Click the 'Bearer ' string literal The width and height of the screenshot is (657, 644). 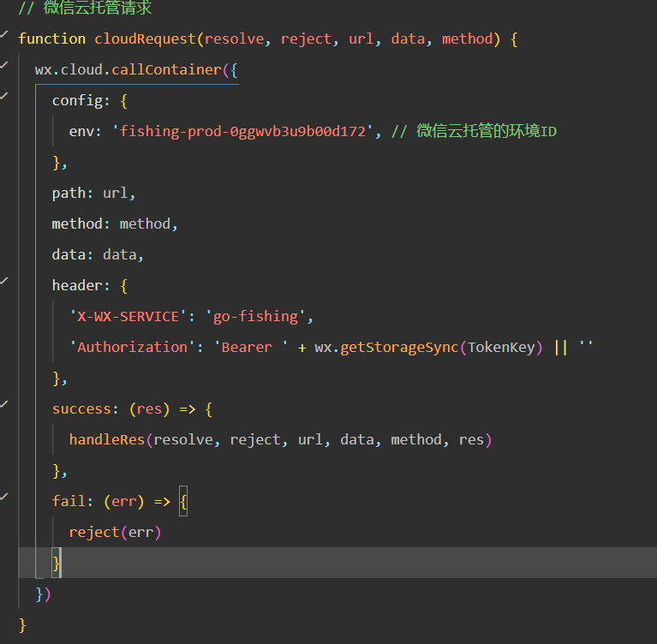click(x=251, y=348)
